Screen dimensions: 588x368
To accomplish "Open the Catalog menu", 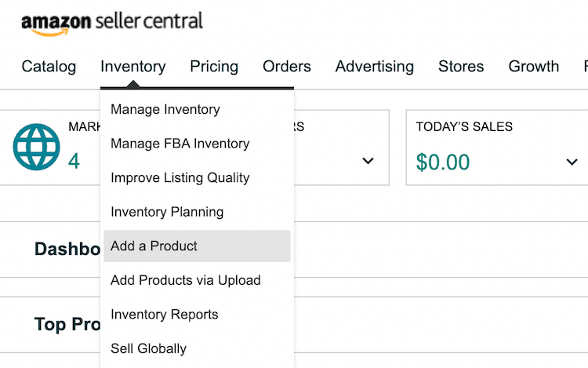I will click(x=49, y=67).
